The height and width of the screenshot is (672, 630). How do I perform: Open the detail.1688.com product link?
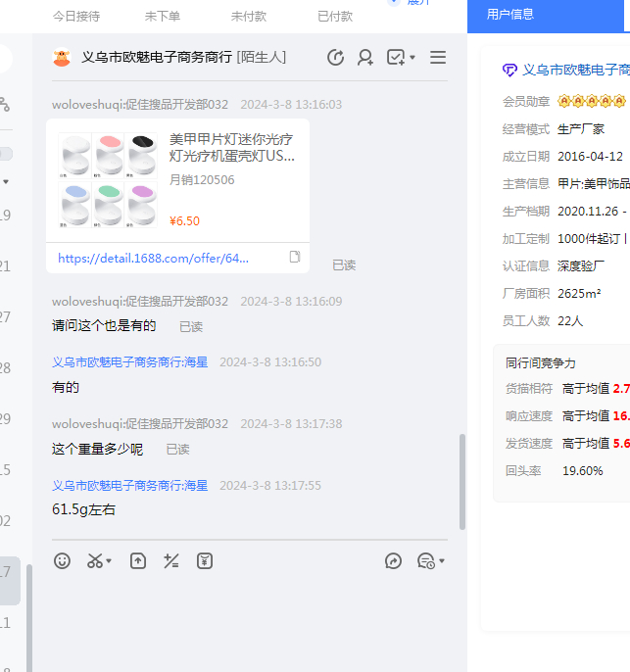pyautogui.click(x=153, y=259)
